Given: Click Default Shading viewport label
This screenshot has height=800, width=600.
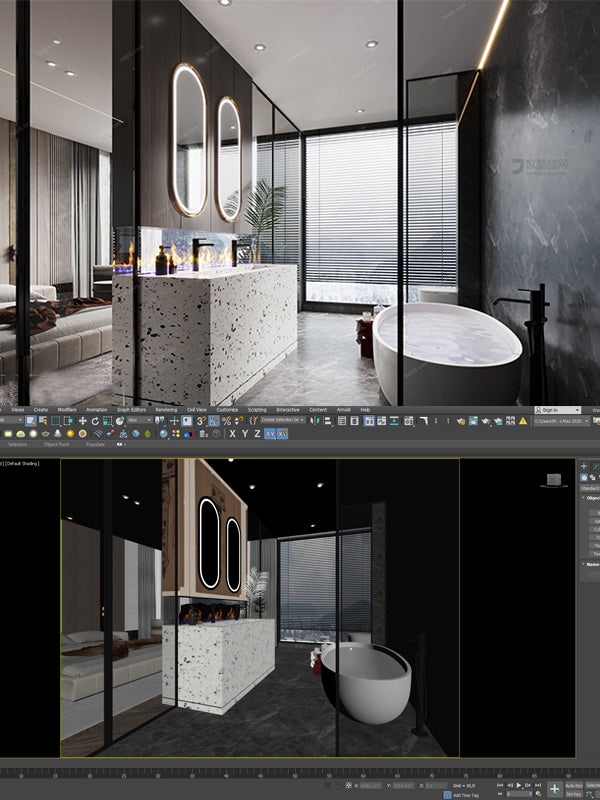Looking at the screenshot, I should point(23,463).
